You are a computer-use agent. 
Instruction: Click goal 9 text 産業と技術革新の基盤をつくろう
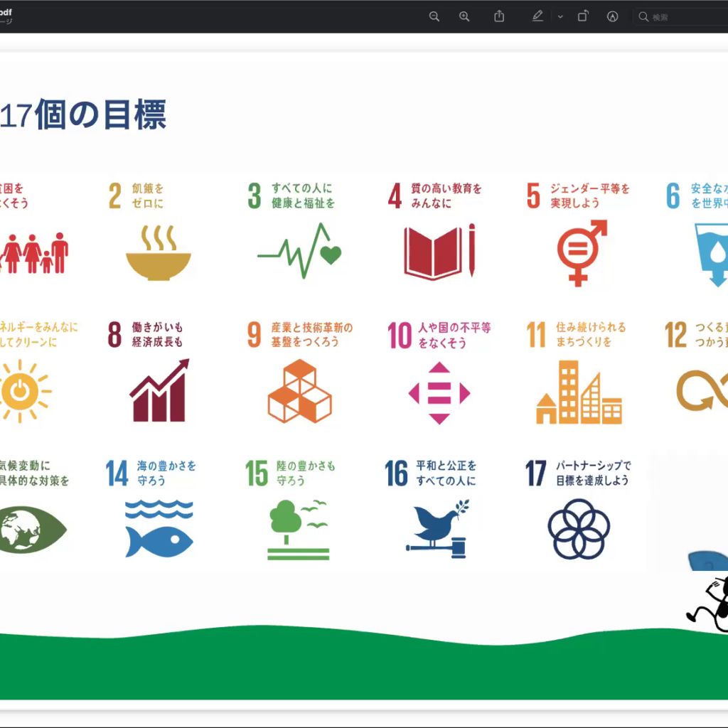[312, 334]
